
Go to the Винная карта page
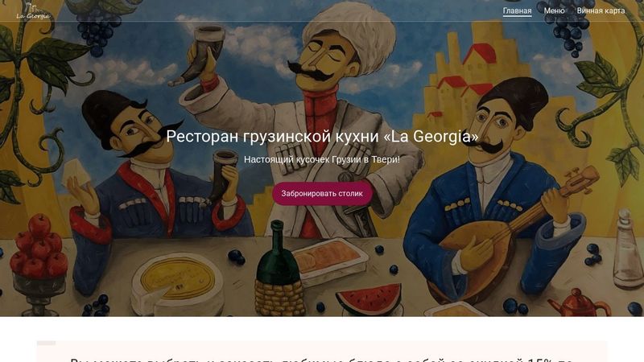point(601,10)
